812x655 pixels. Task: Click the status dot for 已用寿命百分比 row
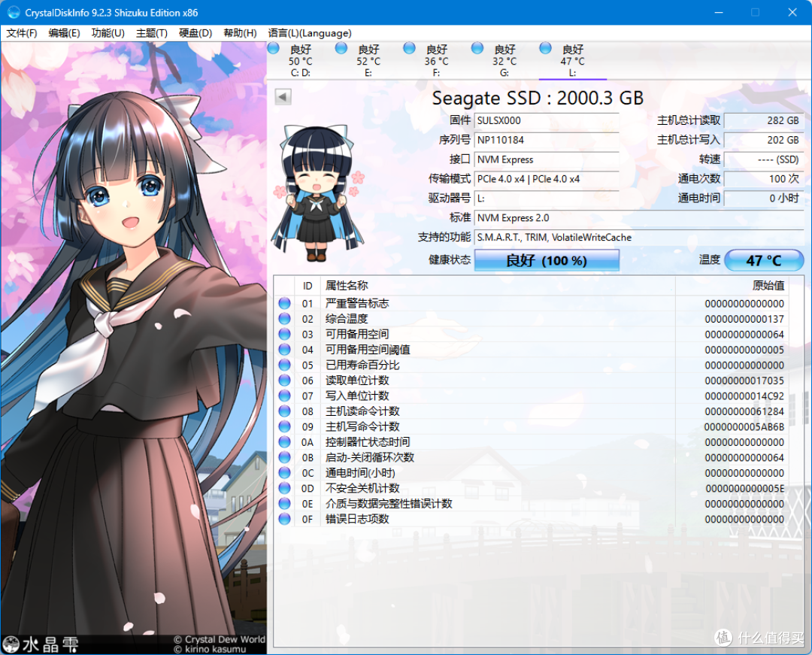pos(284,365)
